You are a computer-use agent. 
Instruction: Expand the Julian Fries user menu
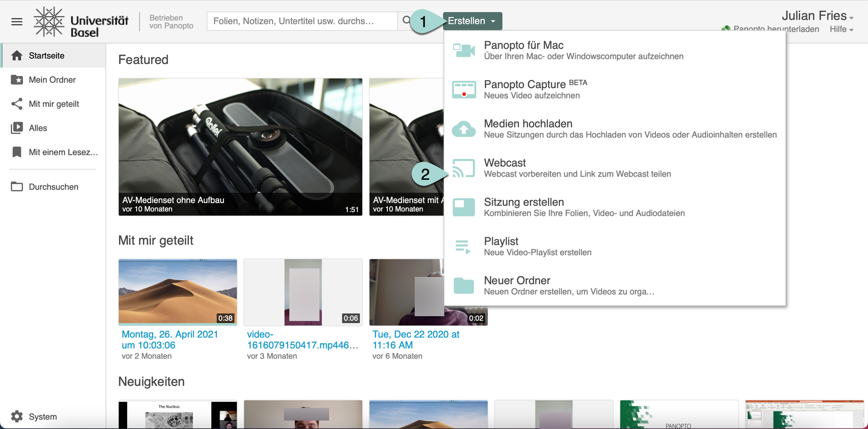817,16
